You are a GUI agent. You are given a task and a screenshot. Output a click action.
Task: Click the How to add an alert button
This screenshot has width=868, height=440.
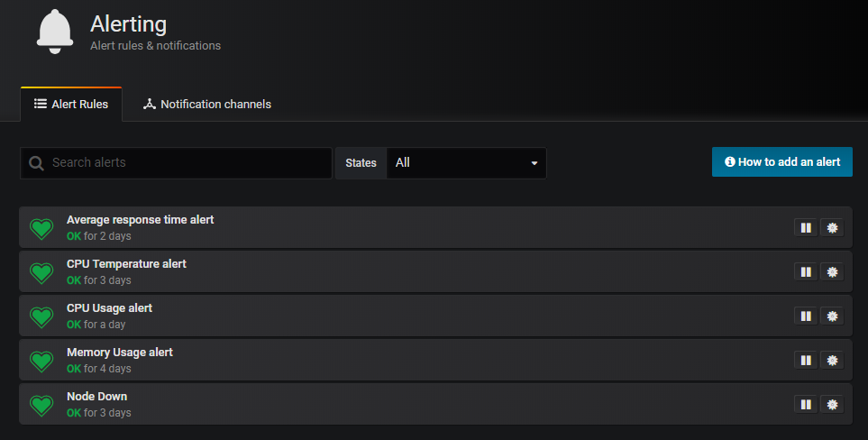[781, 162]
